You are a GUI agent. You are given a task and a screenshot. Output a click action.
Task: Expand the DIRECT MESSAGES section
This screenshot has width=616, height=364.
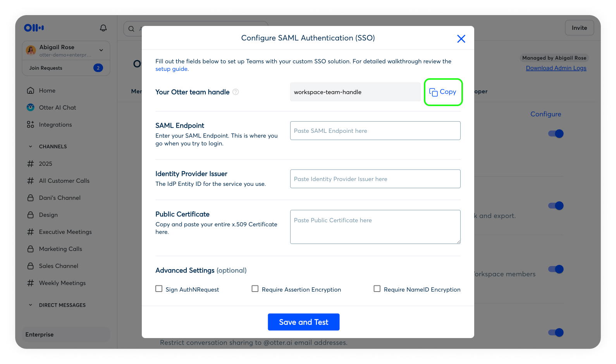click(x=31, y=305)
